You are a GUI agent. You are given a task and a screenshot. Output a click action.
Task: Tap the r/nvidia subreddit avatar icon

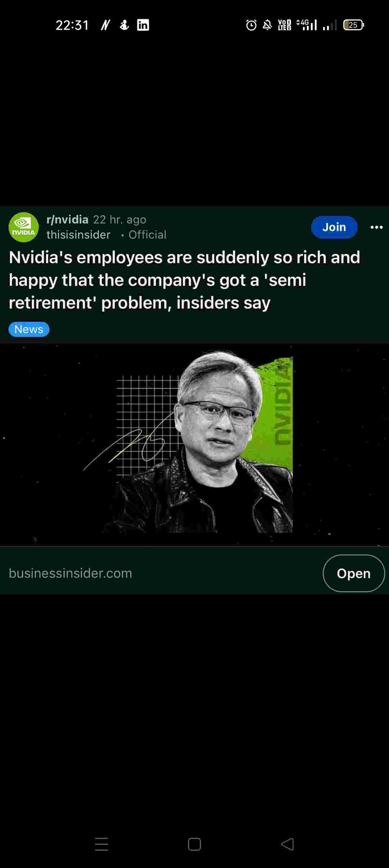[23, 227]
